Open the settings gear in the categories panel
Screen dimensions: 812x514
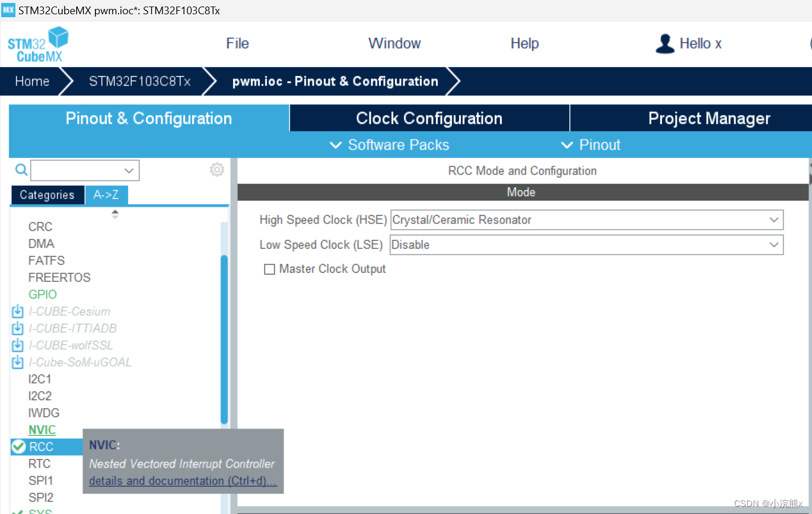217,170
